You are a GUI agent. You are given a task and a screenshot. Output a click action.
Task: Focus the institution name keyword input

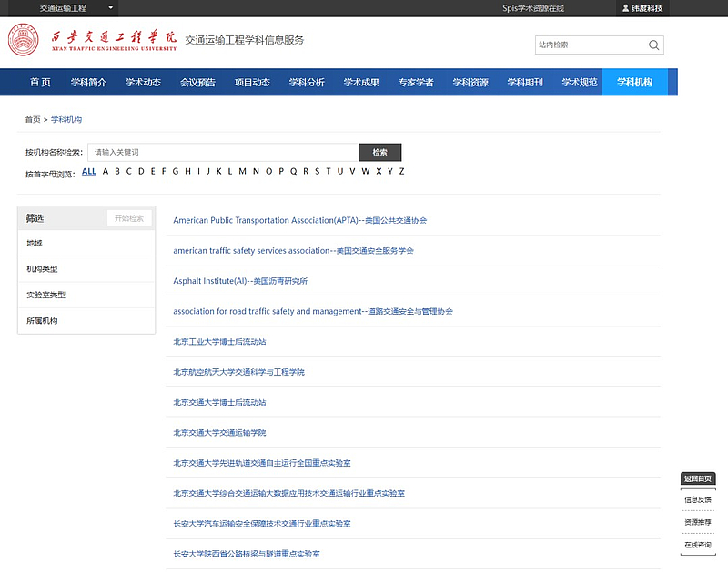point(223,152)
